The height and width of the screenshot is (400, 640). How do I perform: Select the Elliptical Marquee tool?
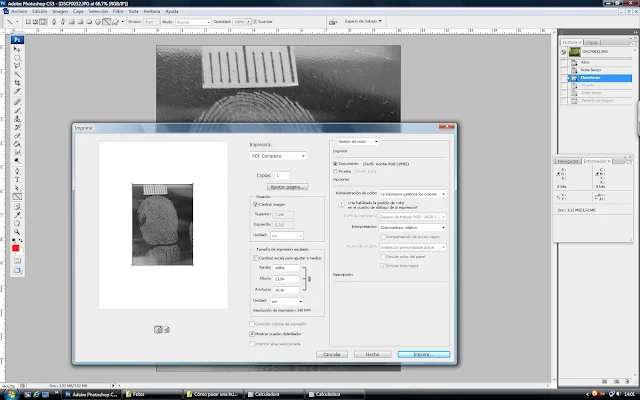click(17, 58)
